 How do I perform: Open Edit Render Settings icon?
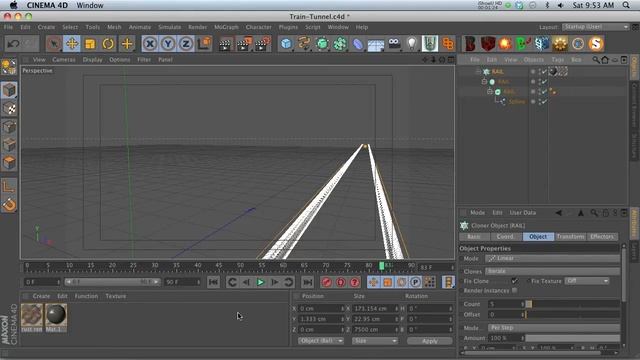point(262,44)
